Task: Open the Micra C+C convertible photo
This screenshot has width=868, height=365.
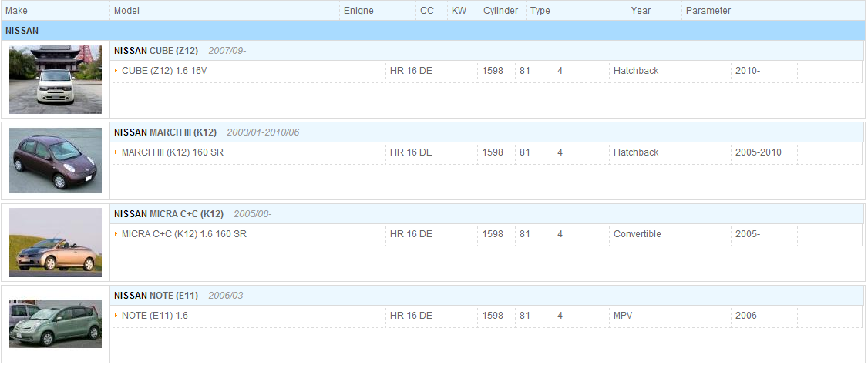Action: pos(56,243)
